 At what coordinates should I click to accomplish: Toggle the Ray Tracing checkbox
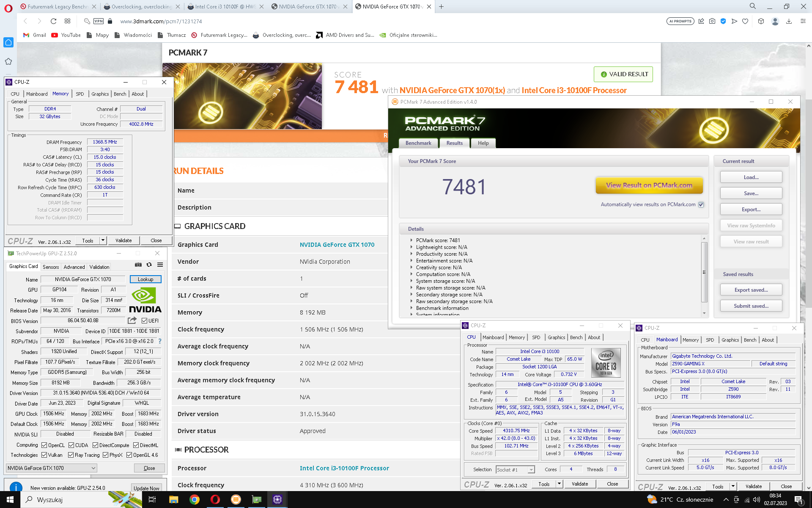(71, 455)
